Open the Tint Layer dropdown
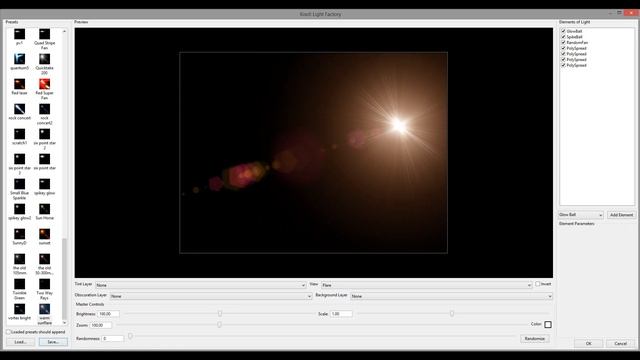The width and height of the screenshot is (640, 360). click(200, 285)
